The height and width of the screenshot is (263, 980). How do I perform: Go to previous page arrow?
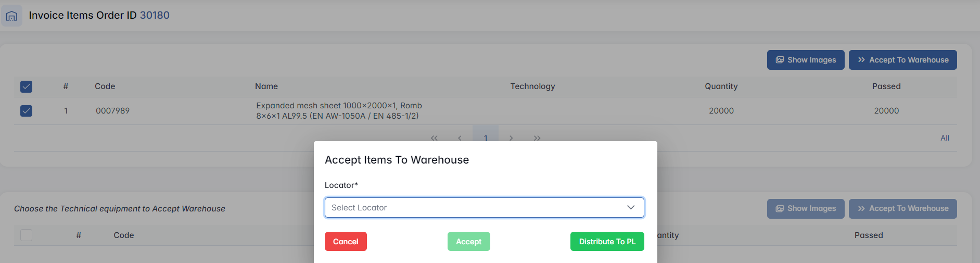coord(460,138)
